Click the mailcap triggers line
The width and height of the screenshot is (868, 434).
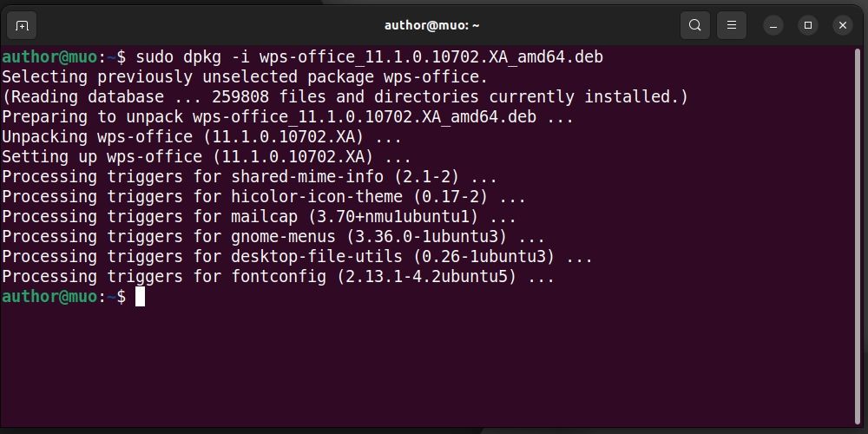point(259,217)
